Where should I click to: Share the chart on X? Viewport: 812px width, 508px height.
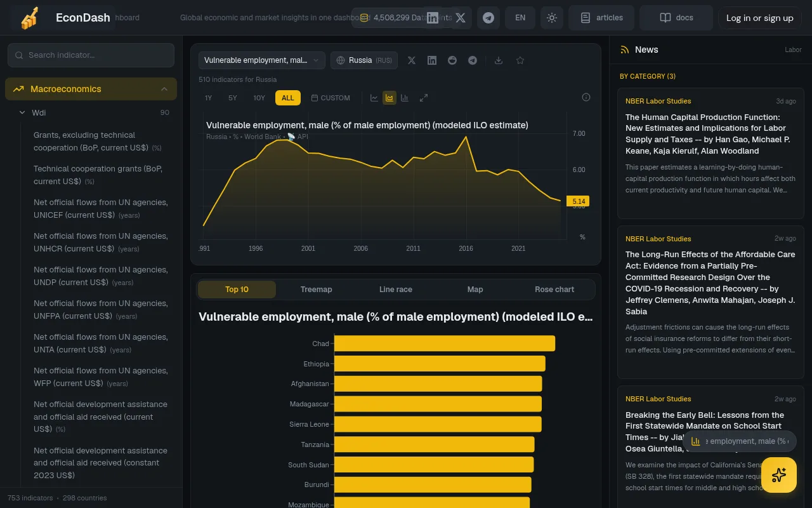[x=412, y=60]
